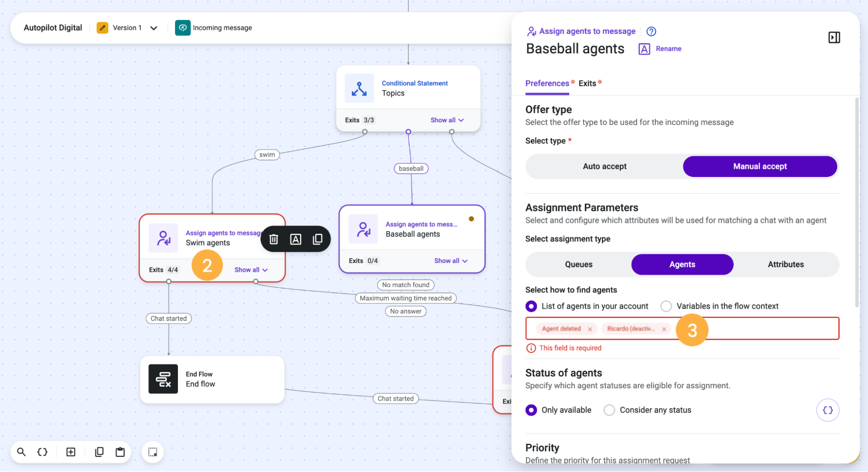Choose Consider any status radio option
Screen dimensions: 868x472
(647, 410)
